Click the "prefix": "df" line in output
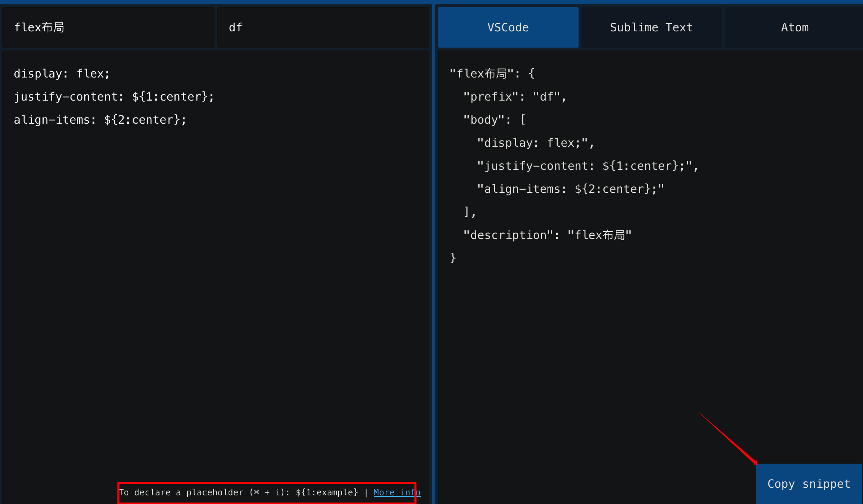The image size is (863, 504). tap(515, 97)
